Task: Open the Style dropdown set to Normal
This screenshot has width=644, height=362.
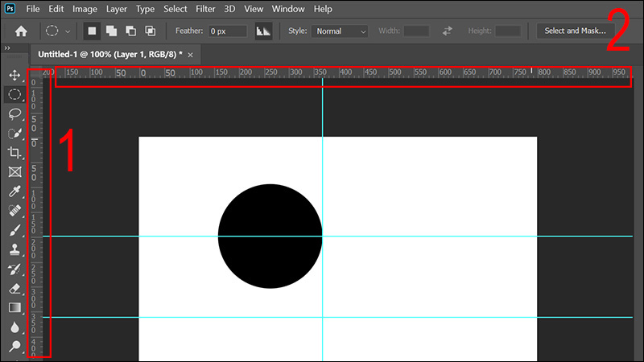Action: point(340,31)
